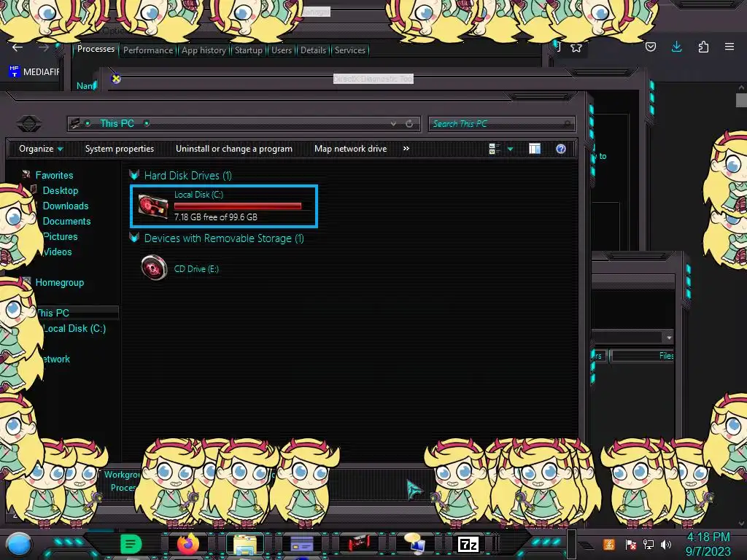747x560 pixels.
Task: Show the clock and date flyout
Action: click(x=708, y=544)
